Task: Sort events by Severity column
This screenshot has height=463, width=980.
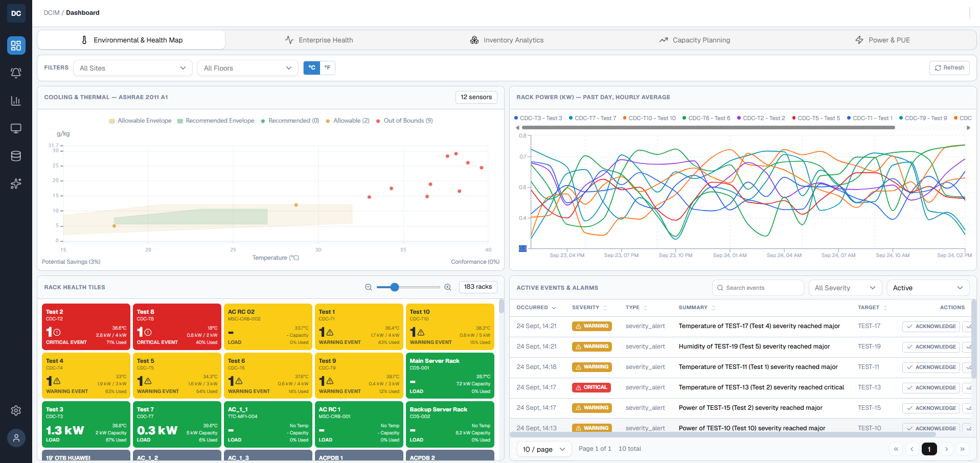Action: 589,308
